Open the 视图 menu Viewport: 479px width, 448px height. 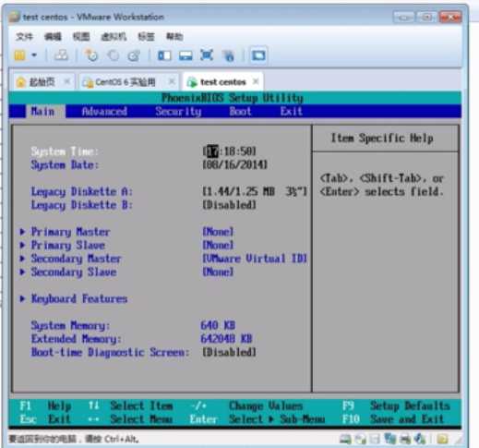pos(81,37)
